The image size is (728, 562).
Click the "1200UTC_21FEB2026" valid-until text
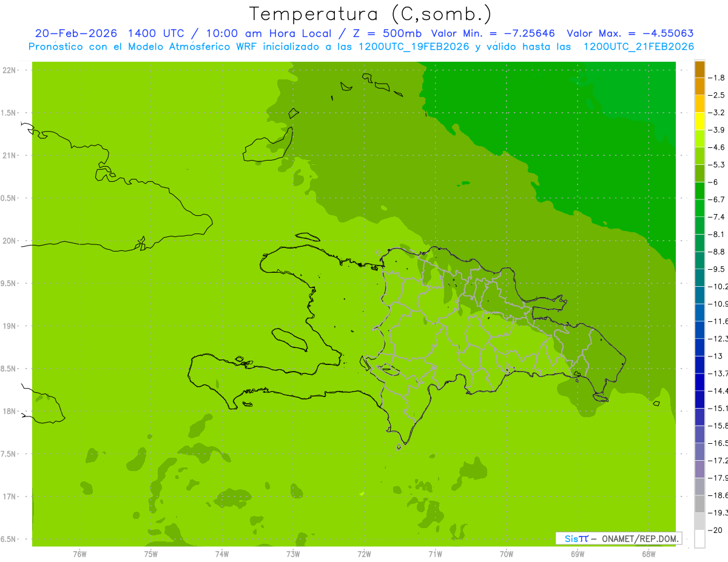pyautogui.click(x=638, y=47)
